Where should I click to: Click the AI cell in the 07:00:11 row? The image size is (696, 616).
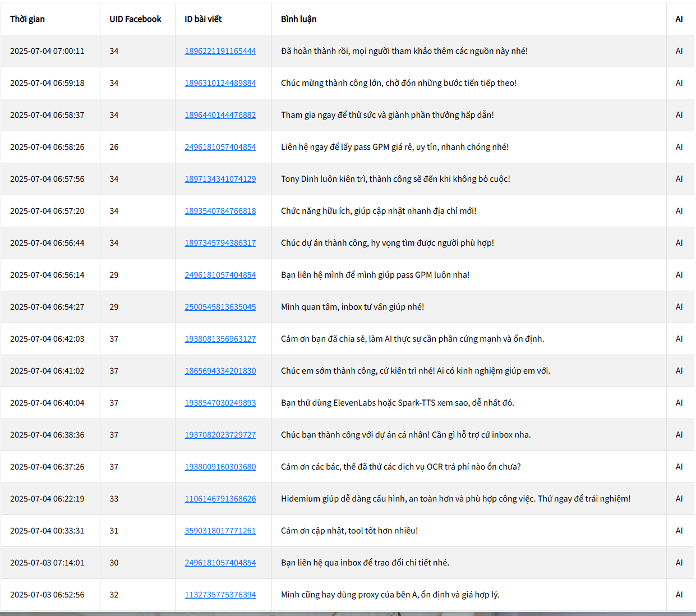click(x=679, y=51)
